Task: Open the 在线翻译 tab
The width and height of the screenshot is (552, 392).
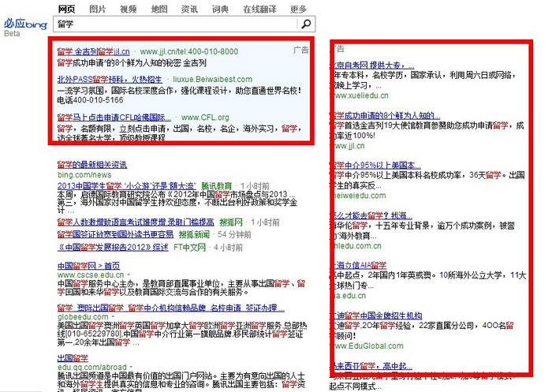Action: (259, 9)
